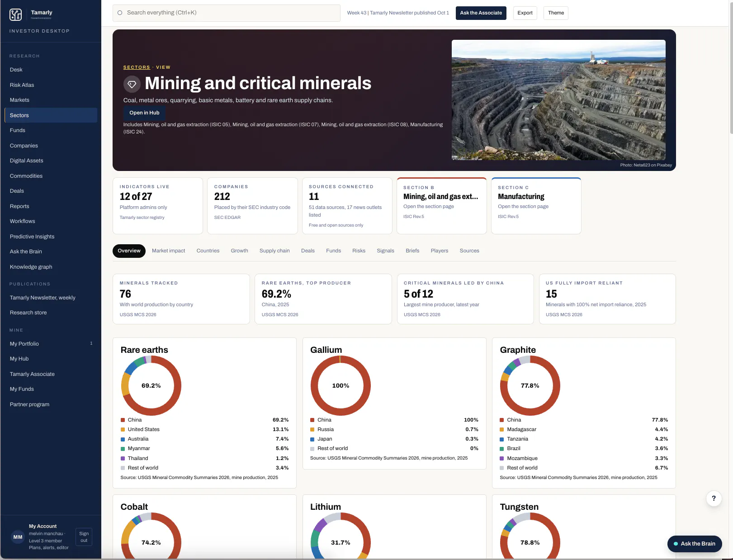Switch to the Countries tab
Screen dimensions: 733x560
[x=208, y=251]
